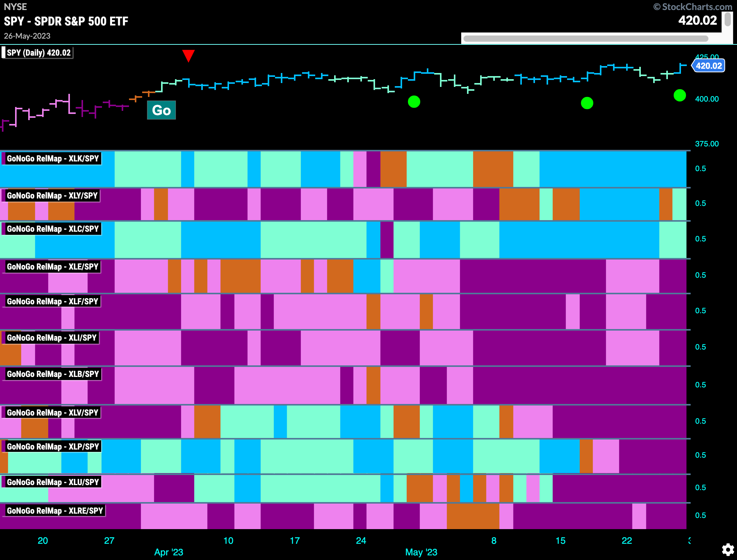
Task: Select the GoNoGo RelMap - XLV/SPY label
Action: [51, 412]
